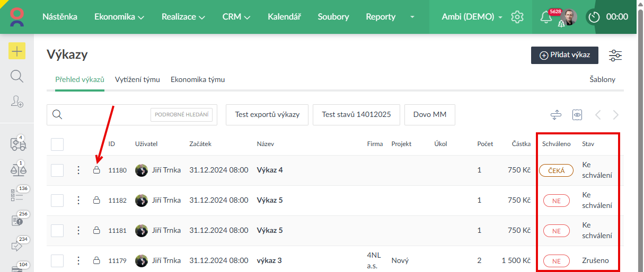Toggle column visibility eye icon
Image resolution: width=644 pixels, height=272 pixels.
(x=577, y=115)
